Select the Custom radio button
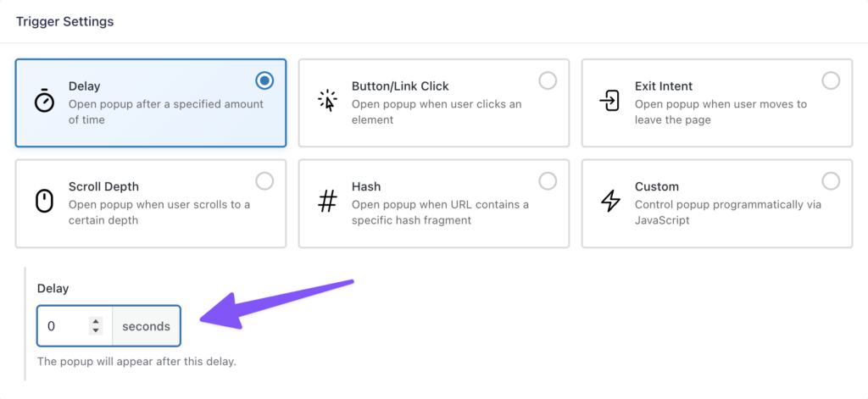868x399 pixels. click(831, 180)
